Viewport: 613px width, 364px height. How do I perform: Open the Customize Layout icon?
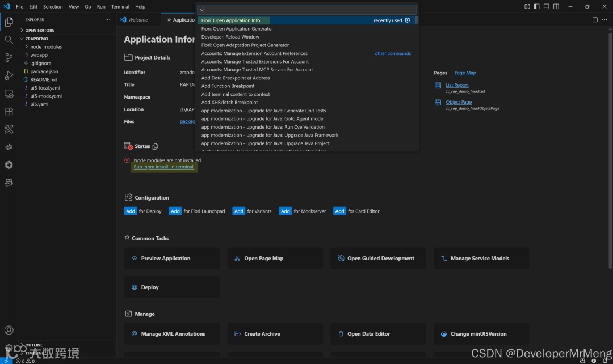527,6
